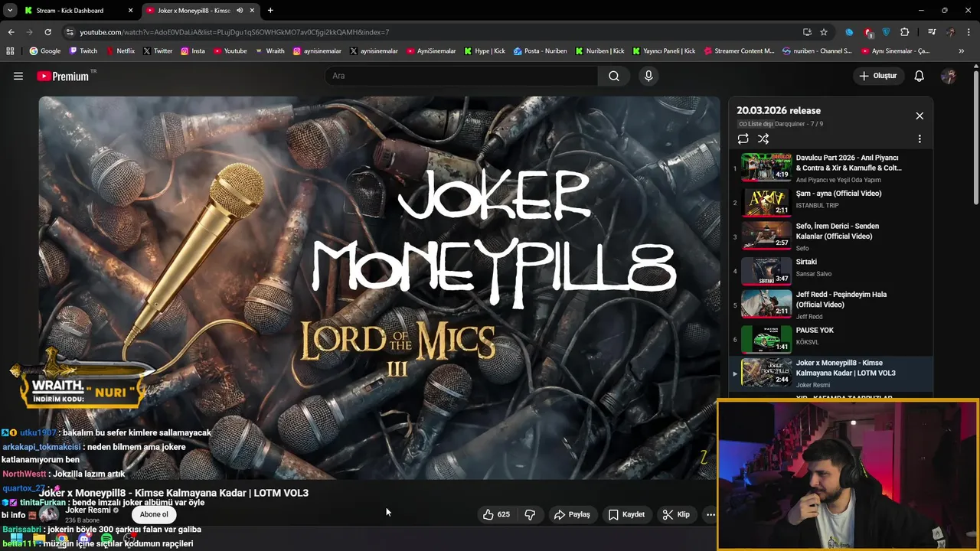Play Jeff Redd - Peşindeyim Hala thumbnail
This screenshot has height=551, width=980.
pyautogui.click(x=766, y=304)
